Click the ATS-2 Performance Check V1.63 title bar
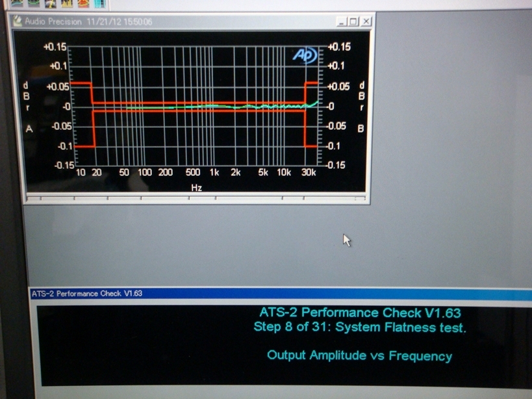 281,294
